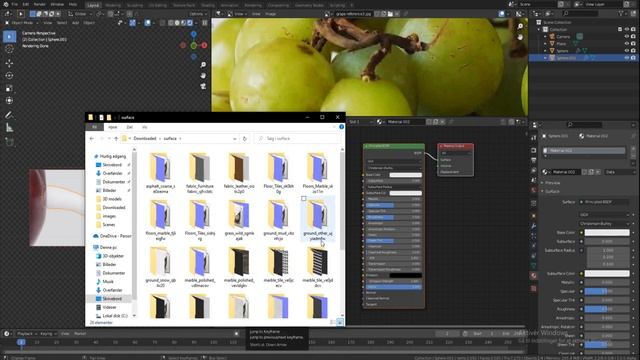Image resolution: width=640 pixels, height=360 pixels.
Task: Expand the Preview panel in material properties
Action: pos(552,183)
